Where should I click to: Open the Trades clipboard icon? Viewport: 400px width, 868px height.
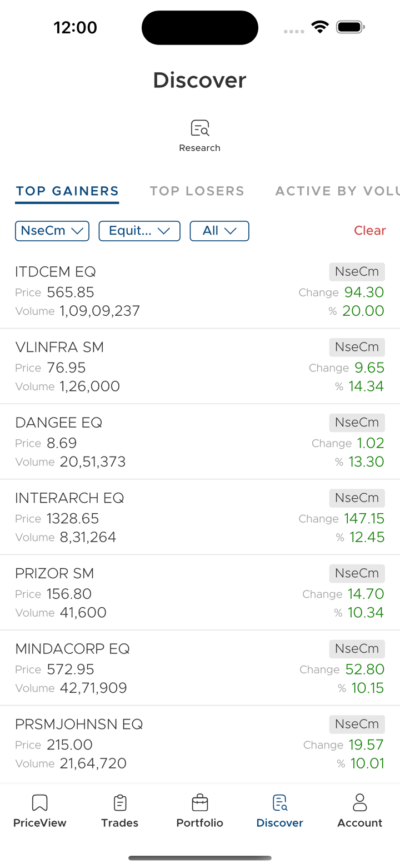pos(119,803)
